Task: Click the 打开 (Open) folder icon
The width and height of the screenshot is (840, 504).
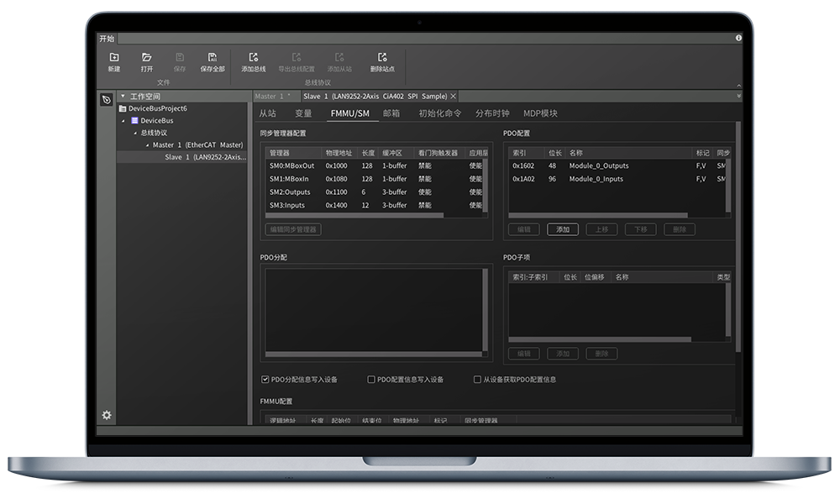Action: coord(147,58)
